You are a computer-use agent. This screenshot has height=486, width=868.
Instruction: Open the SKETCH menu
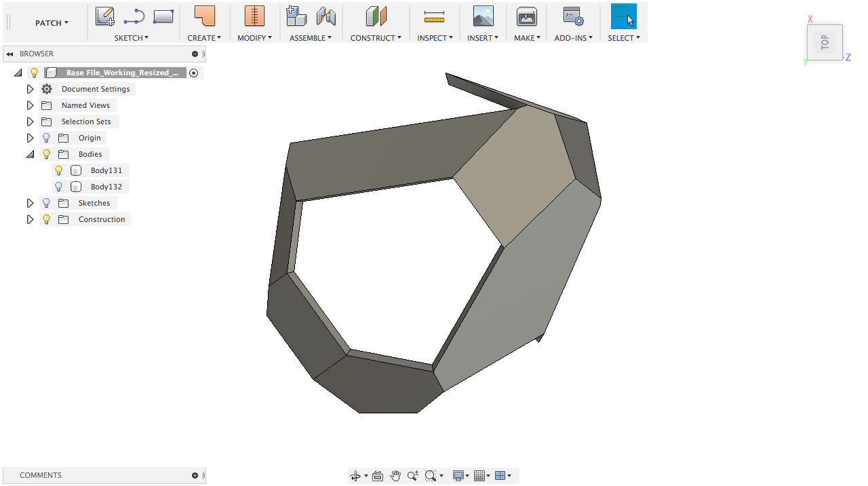tap(132, 38)
